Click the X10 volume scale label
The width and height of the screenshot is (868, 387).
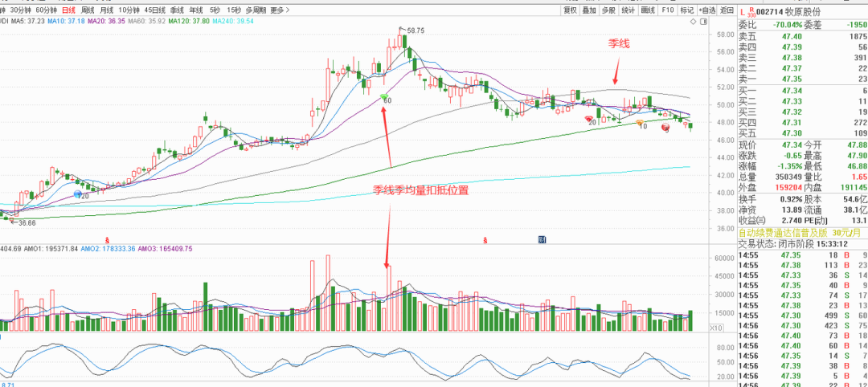coord(716,328)
